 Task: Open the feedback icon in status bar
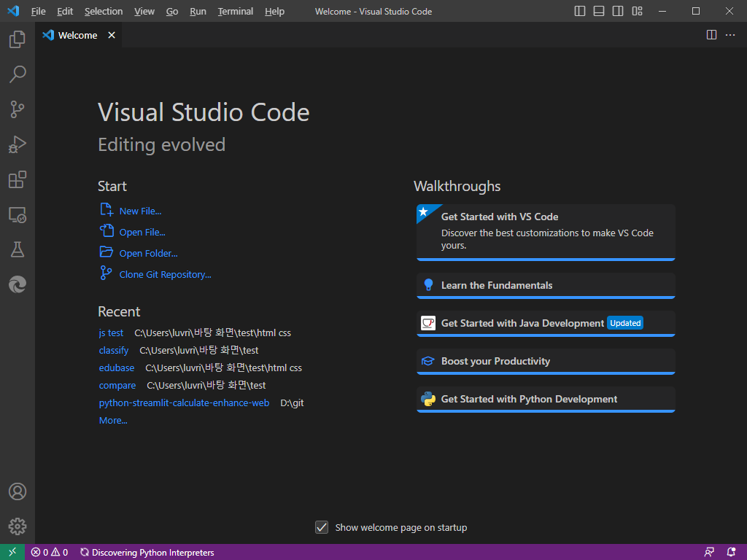coord(709,553)
